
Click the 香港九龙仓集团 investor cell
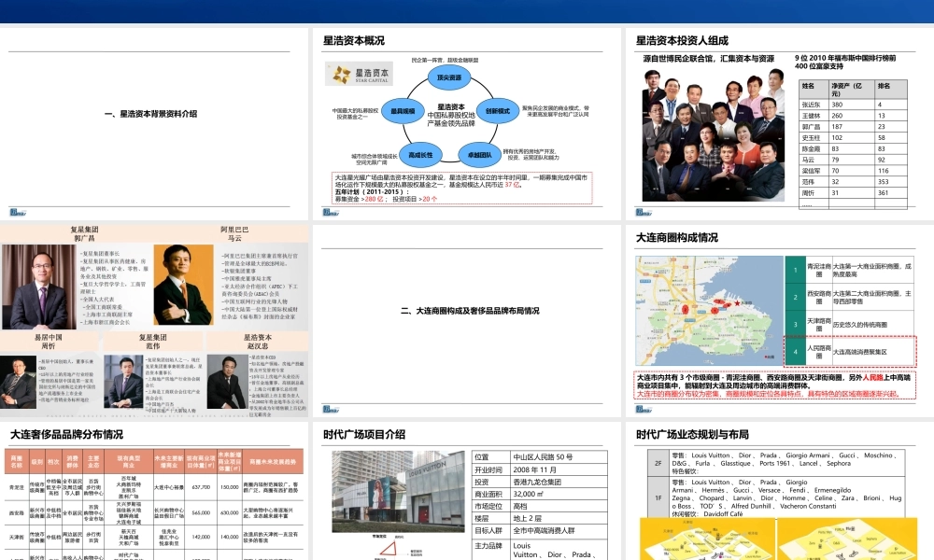pyautogui.click(x=559, y=482)
